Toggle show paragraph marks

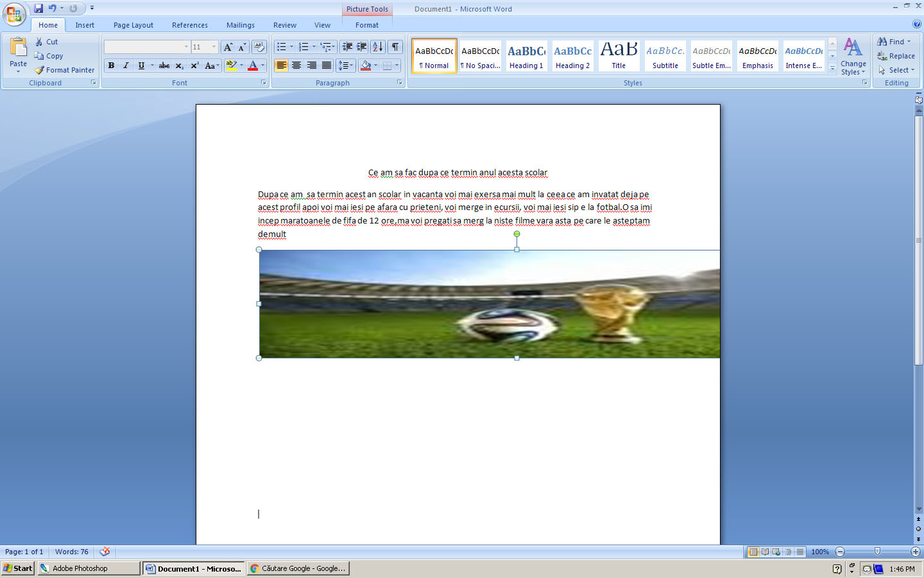point(395,47)
